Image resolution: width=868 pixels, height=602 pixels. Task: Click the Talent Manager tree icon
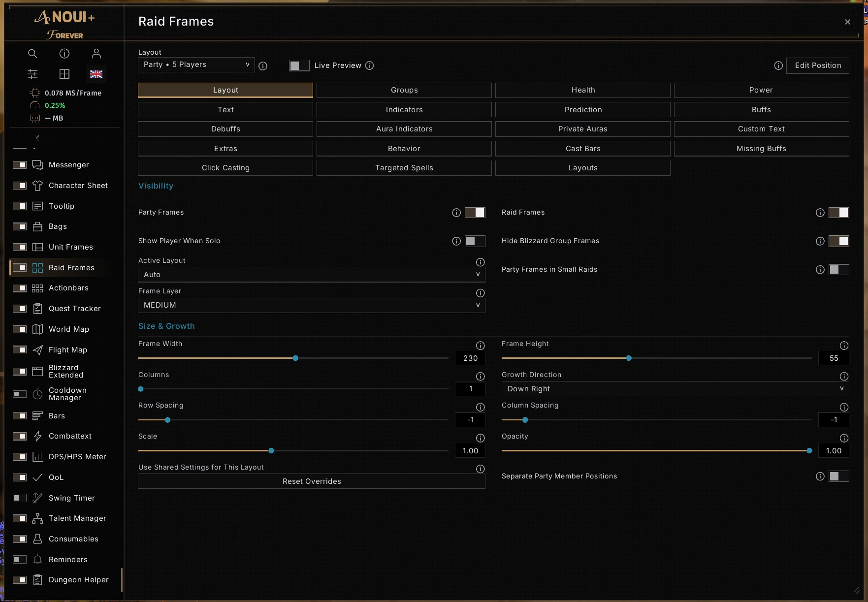pyautogui.click(x=37, y=518)
